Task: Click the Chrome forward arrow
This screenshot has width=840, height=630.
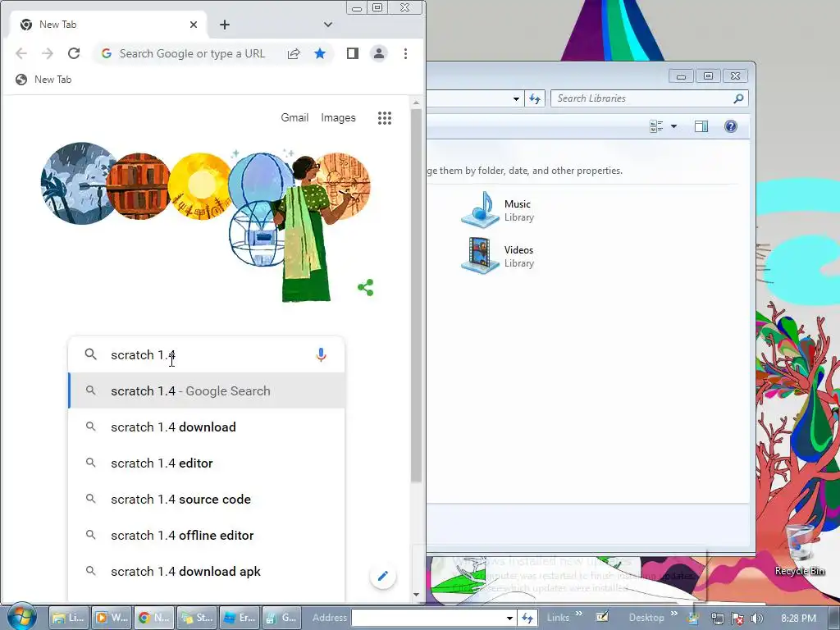Action: 47,53
